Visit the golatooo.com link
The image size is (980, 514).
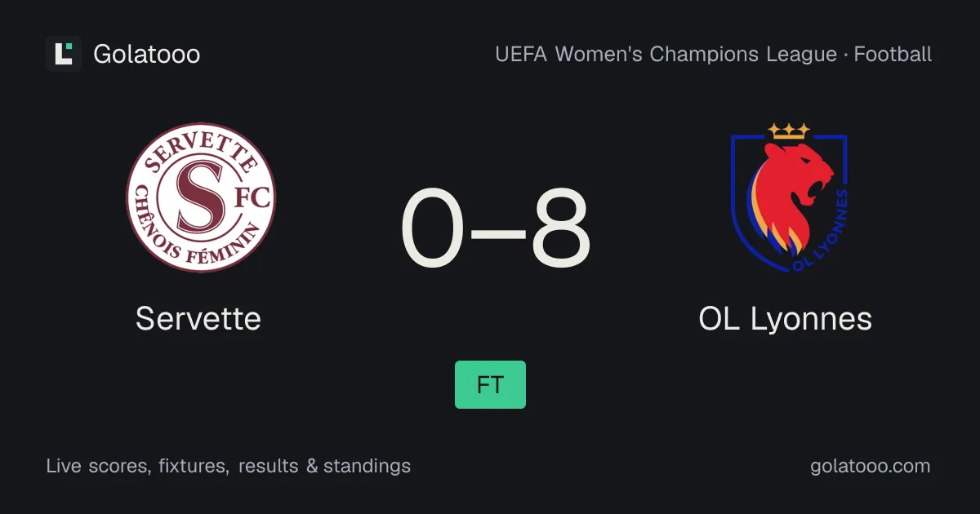tap(870, 466)
